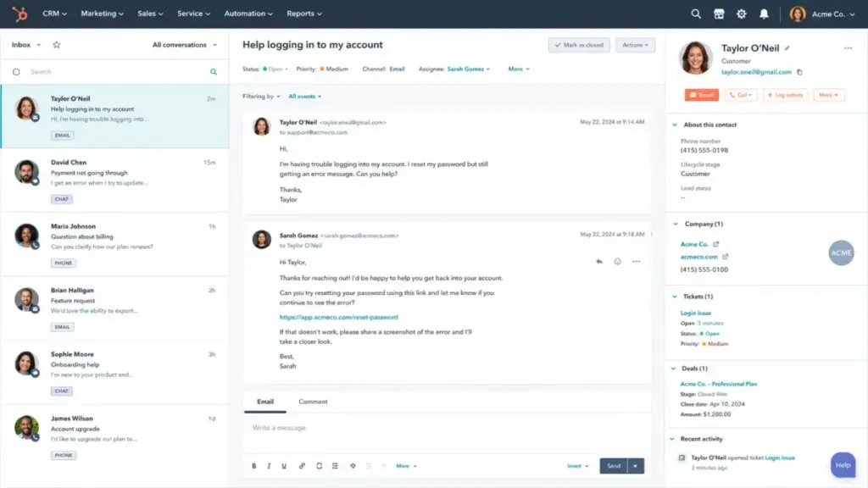Click the ACME company logo circle

point(841,252)
